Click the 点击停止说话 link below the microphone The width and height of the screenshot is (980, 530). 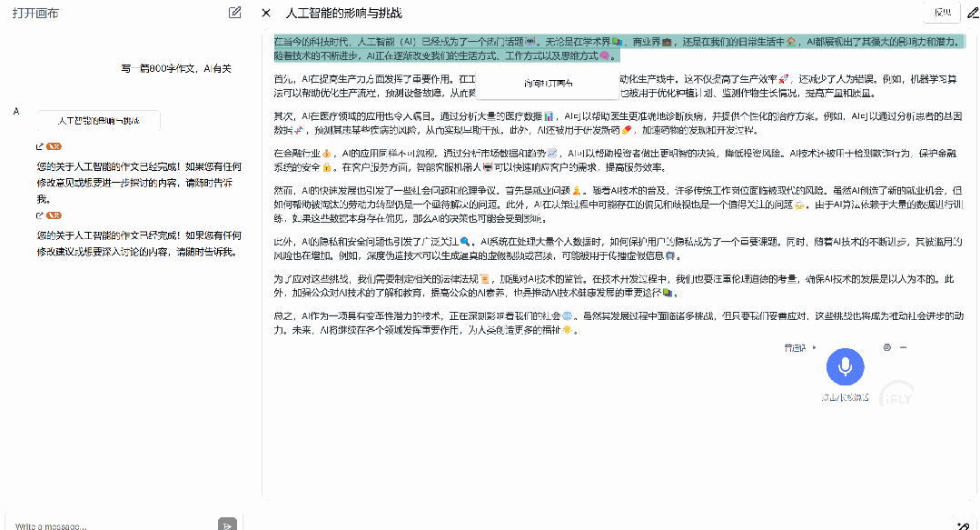pyautogui.click(x=845, y=396)
